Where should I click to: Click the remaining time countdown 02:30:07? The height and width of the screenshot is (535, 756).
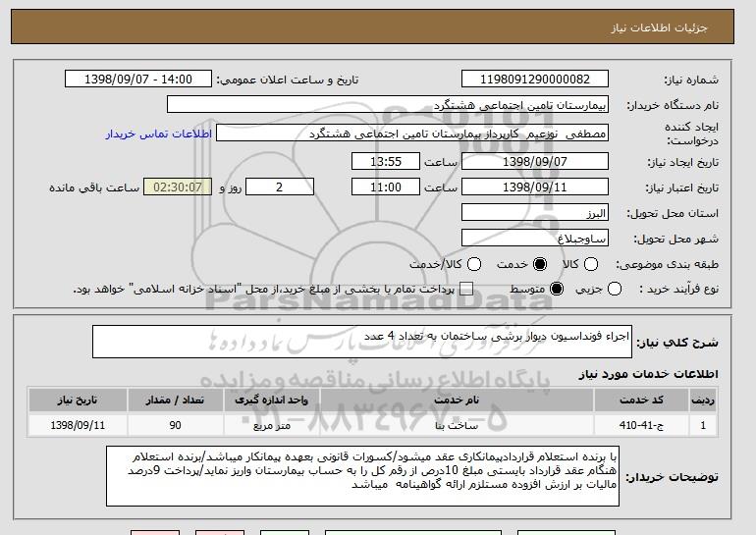[178, 187]
